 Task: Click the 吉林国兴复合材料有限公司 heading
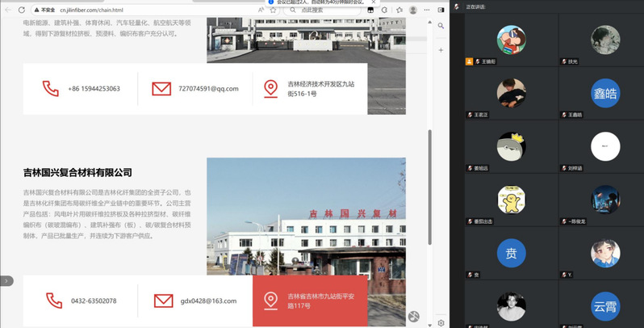point(77,173)
